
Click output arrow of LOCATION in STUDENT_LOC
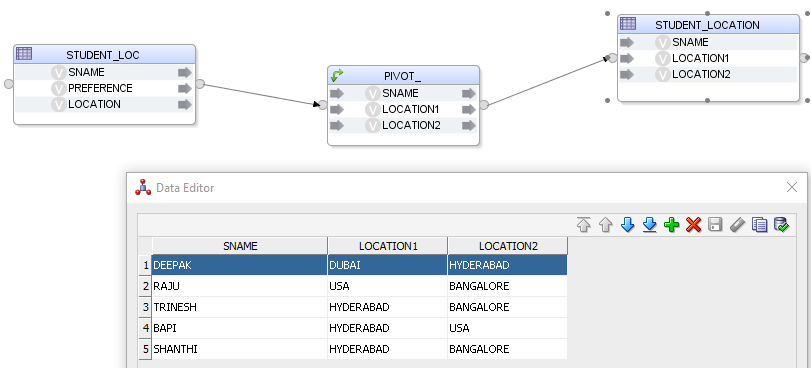(x=185, y=105)
